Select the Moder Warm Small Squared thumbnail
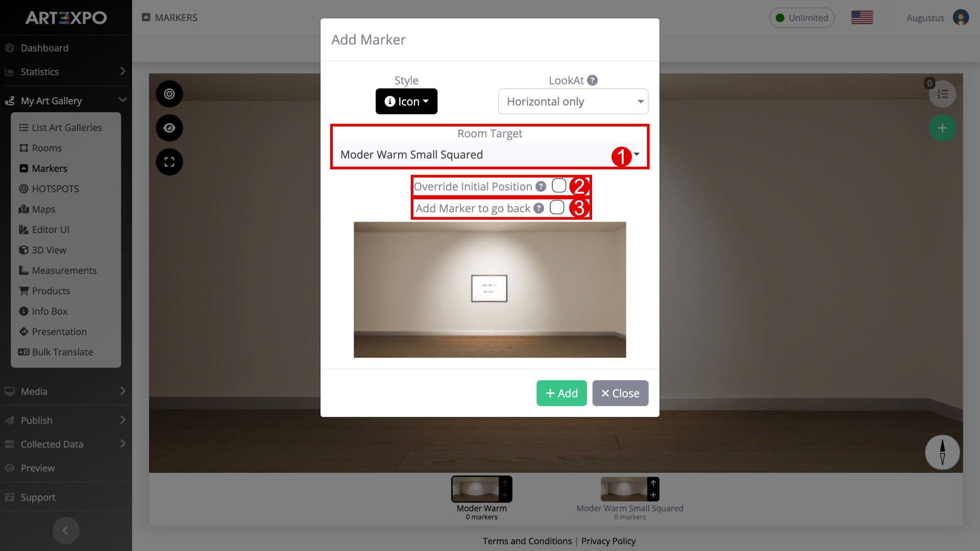The width and height of the screenshot is (980, 551). [630, 489]
